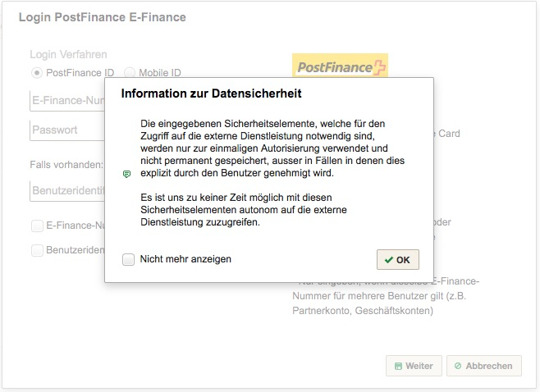The image size is (540, 392).
Task: Click the 'Information zur Datensicherheit' heading
Action: (211, 93)
